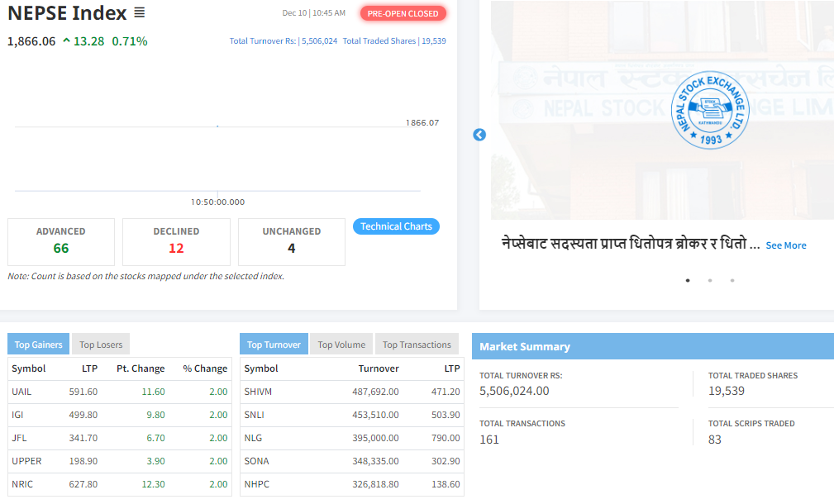
Task: Click the Market Summary header
Action: pos(653,346)
